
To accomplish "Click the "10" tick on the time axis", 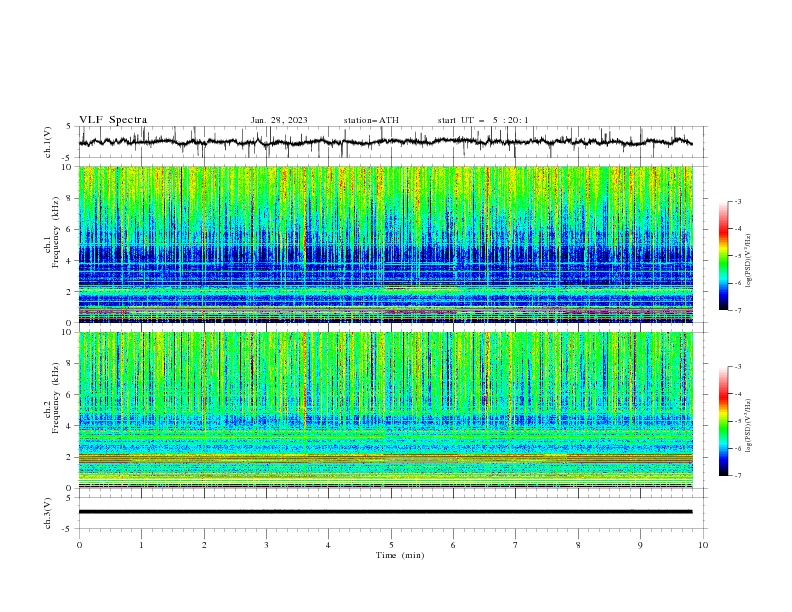I will (x=703, y=545).
